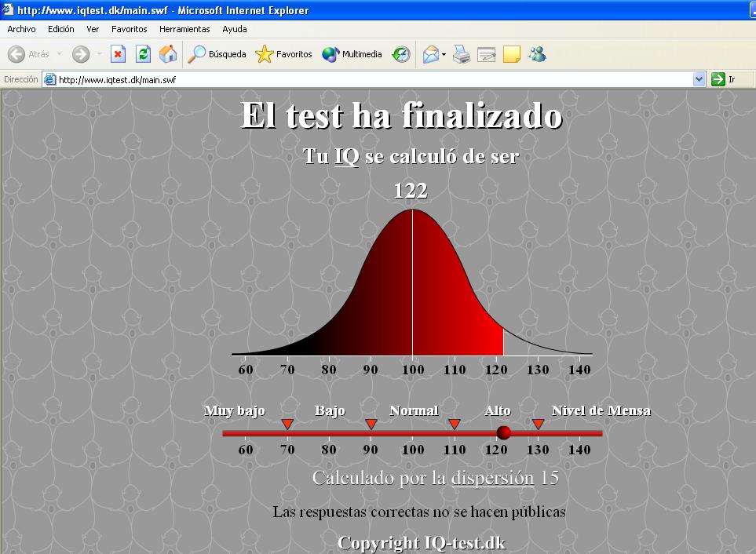Open the Ver menu

click(x=93, y=29)
